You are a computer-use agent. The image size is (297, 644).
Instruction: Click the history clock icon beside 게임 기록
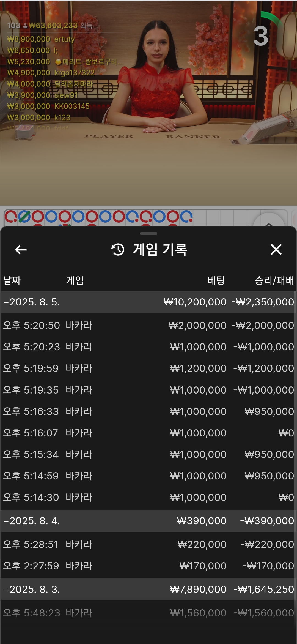coord(118,250)
